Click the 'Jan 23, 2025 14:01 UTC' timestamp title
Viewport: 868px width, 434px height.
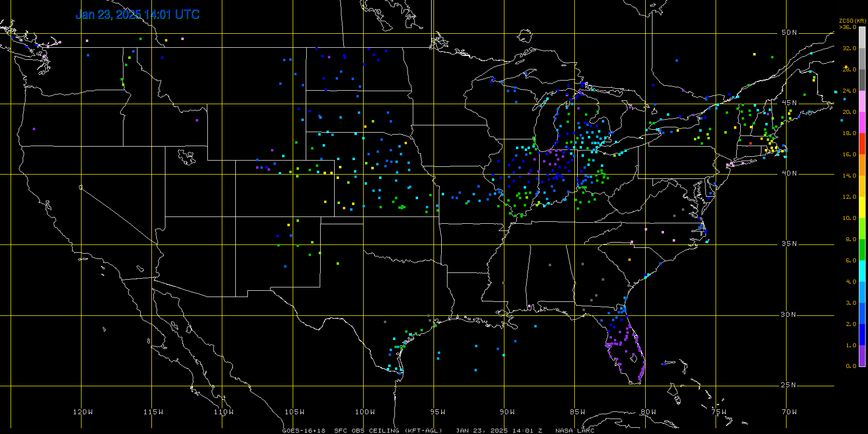pos(137,14)
